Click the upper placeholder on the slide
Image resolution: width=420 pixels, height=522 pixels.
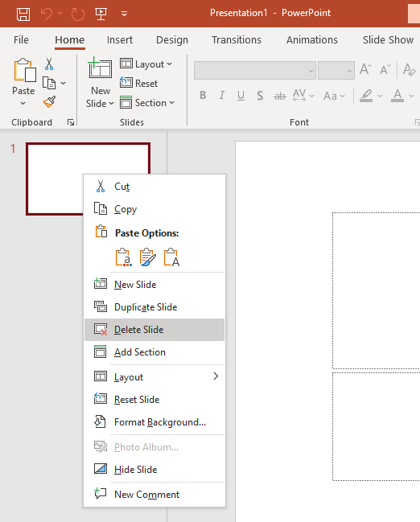pos(376,290)
